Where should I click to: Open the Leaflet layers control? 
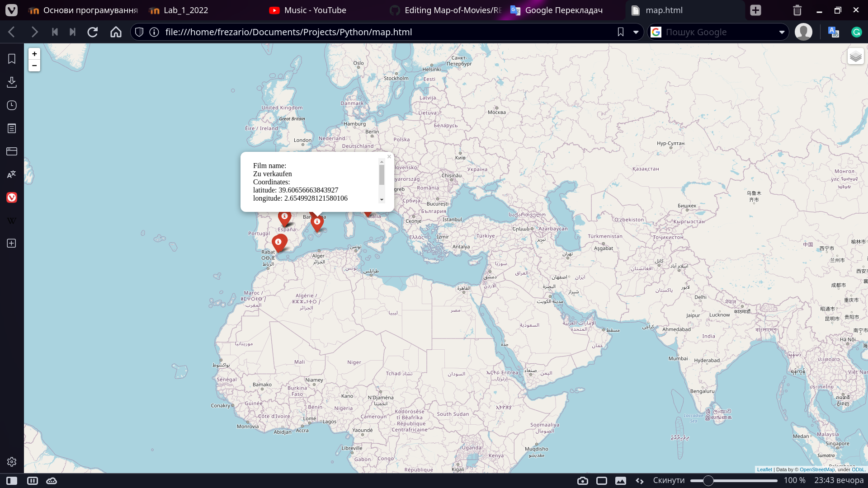(855, 56)
